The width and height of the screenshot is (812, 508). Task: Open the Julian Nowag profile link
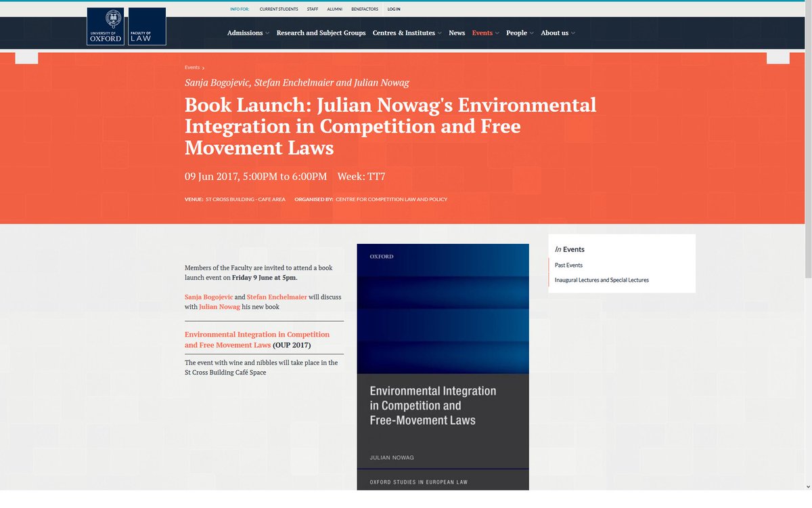click(x=219, y=307)
